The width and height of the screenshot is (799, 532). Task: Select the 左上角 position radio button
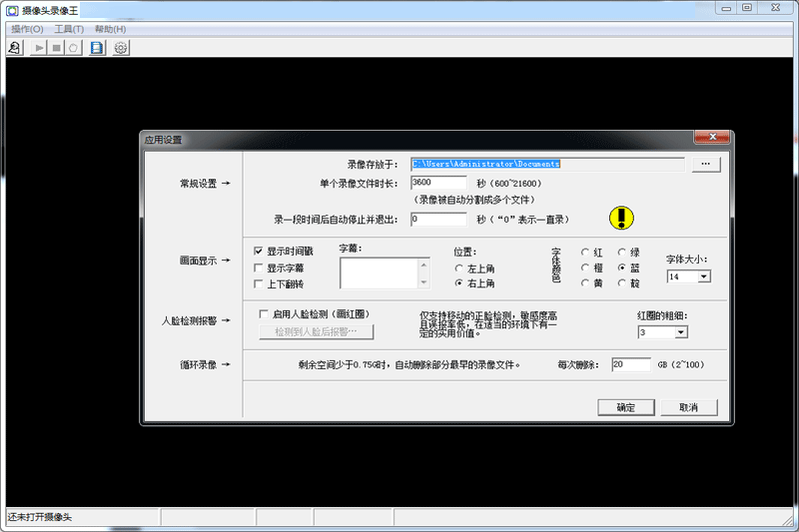tap(459, 268)
